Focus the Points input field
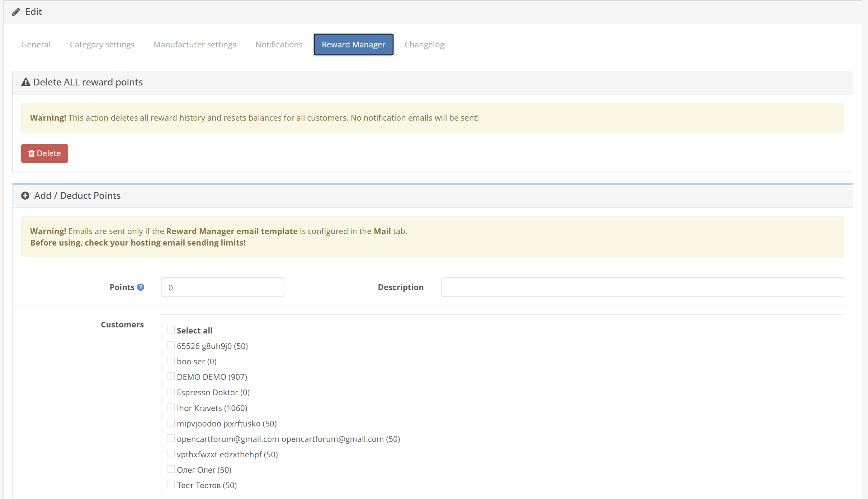The image size is (868, 499). [x=222, y=287]
